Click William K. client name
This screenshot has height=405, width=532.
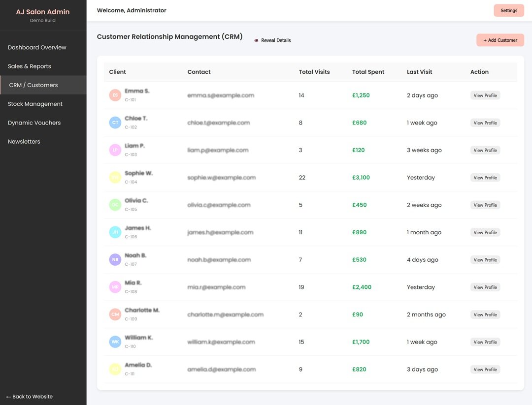coord(139,338)
